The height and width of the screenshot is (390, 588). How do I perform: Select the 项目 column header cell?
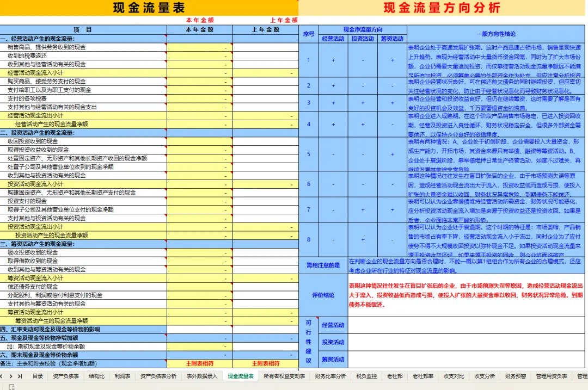pos(83,30)
